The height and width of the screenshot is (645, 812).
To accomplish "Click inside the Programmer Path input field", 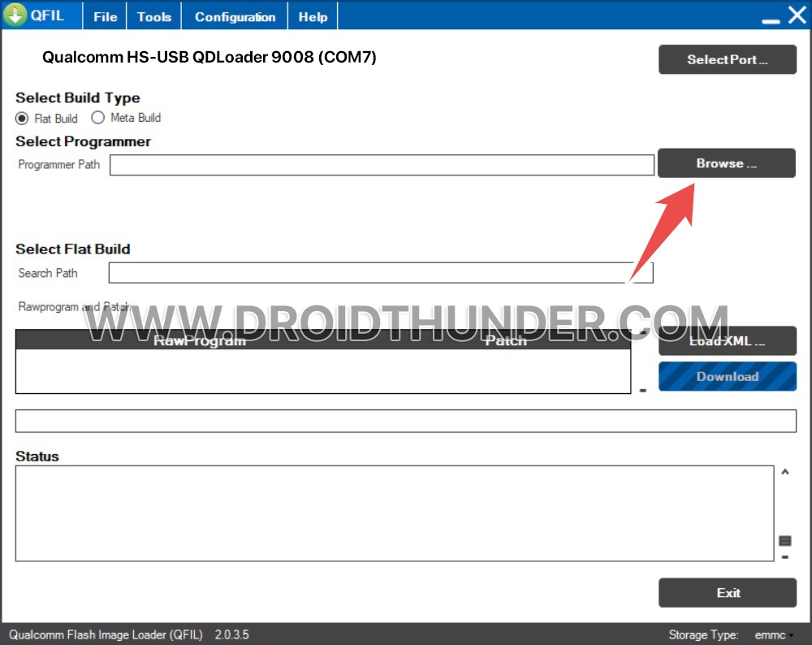I will coord(382,164).
